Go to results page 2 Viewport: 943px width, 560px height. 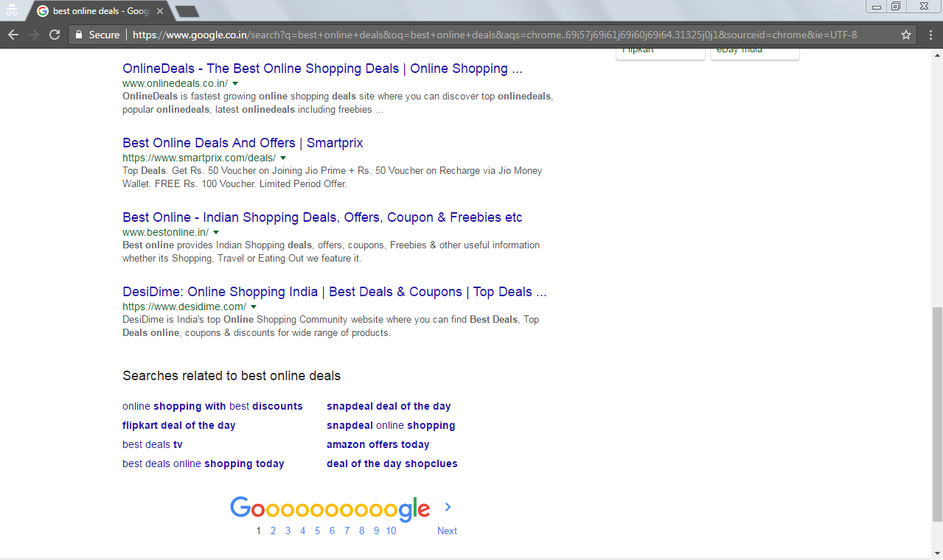click(x=273, y=531)
